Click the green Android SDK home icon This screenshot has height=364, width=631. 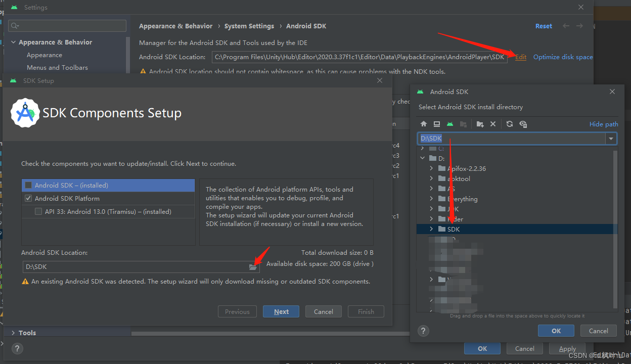(x=450, y=124)
